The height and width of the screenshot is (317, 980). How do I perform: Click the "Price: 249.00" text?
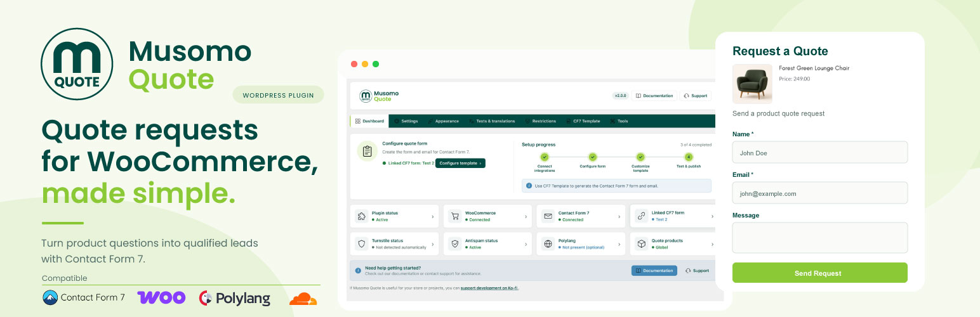pos(794,79)
